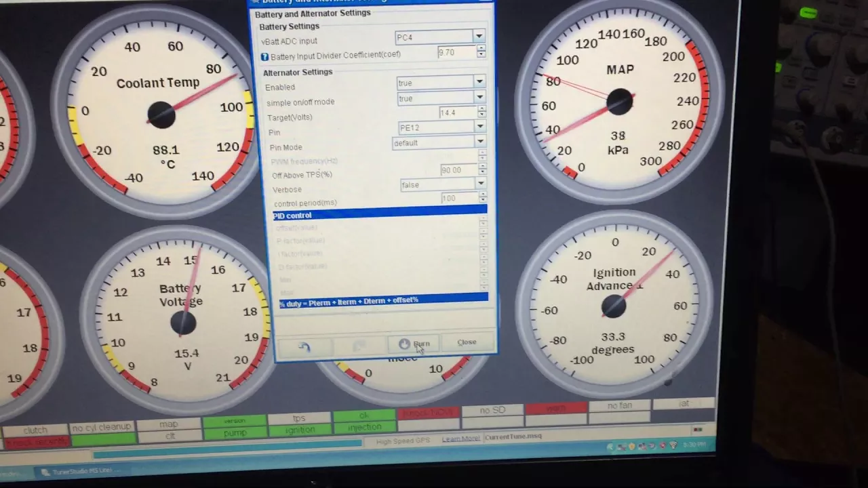
Task: Click the High Speed GPS status text
Action: tap(403, 441)
